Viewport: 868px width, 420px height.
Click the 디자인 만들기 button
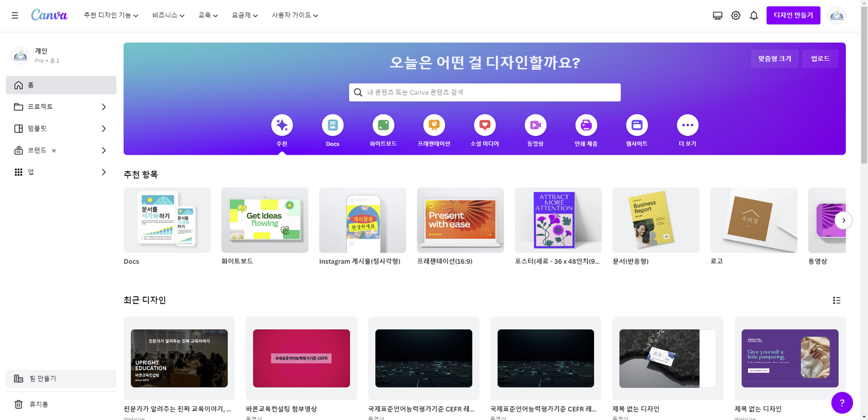tap(793, 15)
